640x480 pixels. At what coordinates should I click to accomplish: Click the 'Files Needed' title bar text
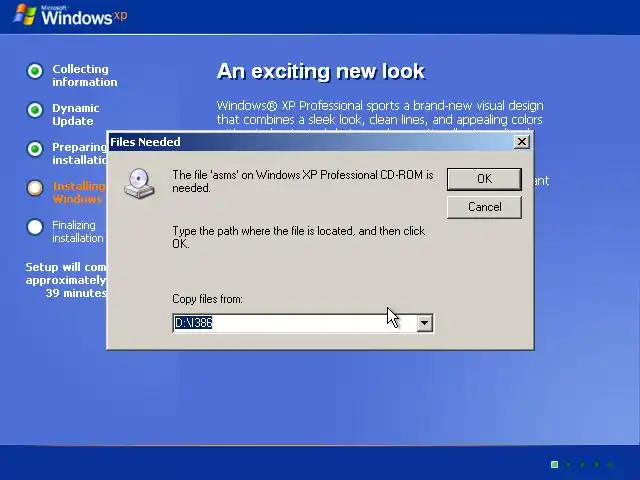coord(145,142)
